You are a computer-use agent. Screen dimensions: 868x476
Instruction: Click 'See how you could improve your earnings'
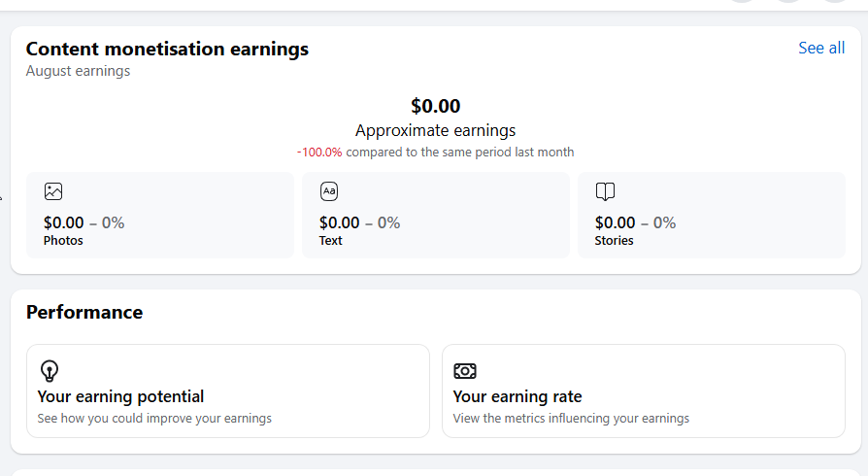pyautogui.click(x=154, y=419)
